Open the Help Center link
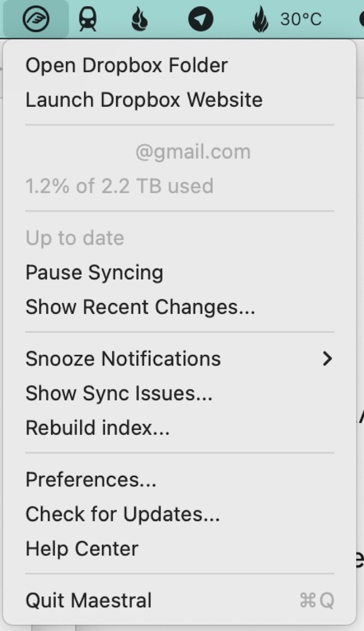The width and height of the screenshot is (364, 631). tap(82, 548)
